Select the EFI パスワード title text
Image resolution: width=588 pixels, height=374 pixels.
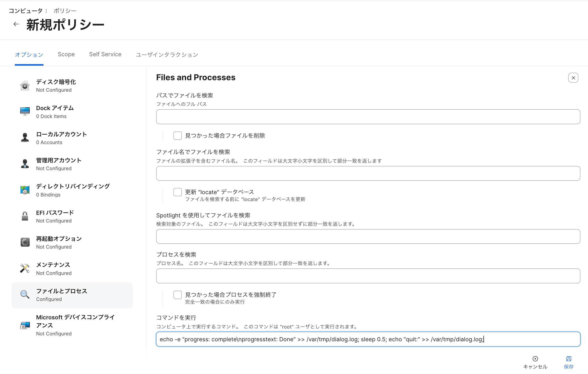55,213
